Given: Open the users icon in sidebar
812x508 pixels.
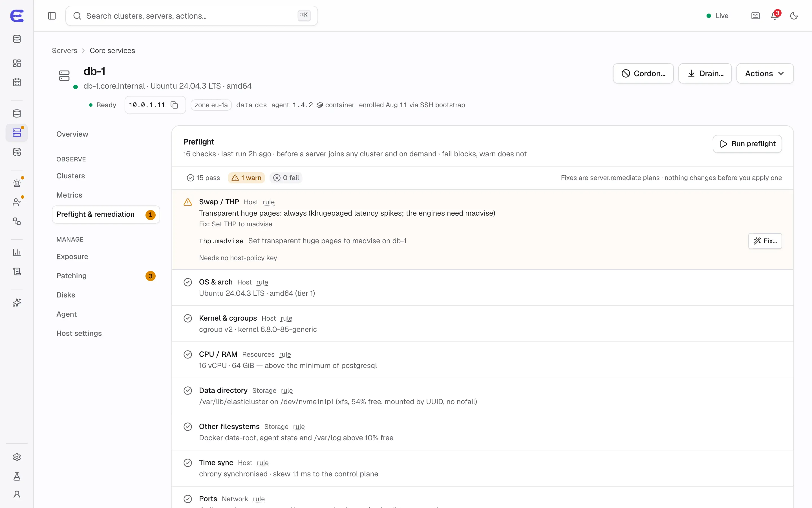Looking at the screenshot, I should [x=17, y=202].
